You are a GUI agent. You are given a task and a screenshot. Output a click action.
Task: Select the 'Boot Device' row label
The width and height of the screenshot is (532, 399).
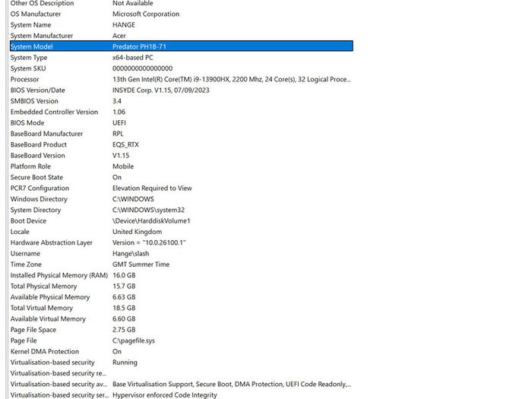29,220
